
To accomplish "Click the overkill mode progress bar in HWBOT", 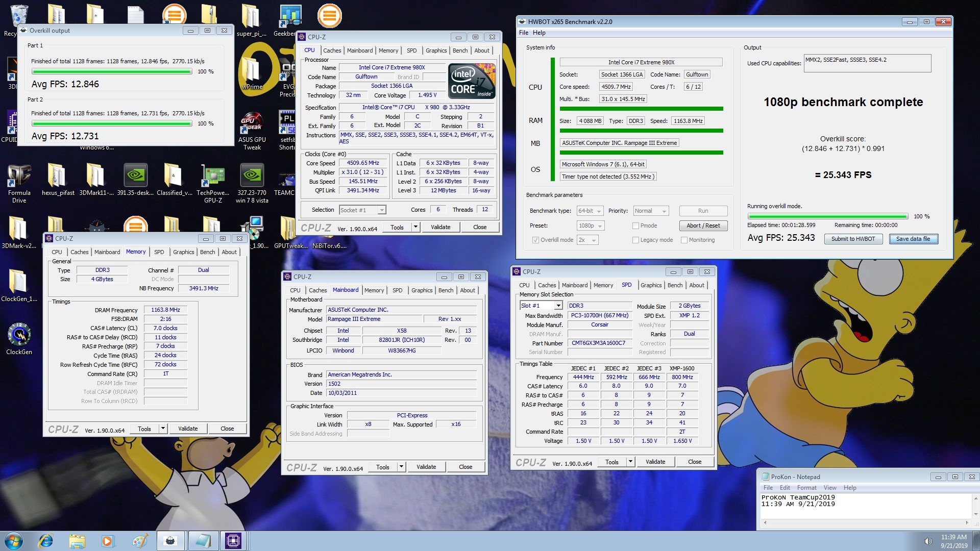I will [827, 216].
